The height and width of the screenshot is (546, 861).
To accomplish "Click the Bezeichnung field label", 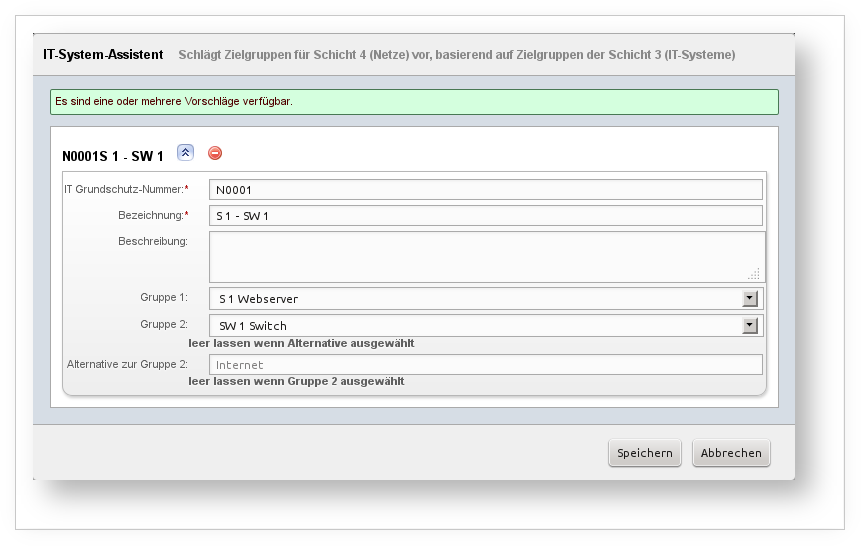I will [x=152, y=215].
